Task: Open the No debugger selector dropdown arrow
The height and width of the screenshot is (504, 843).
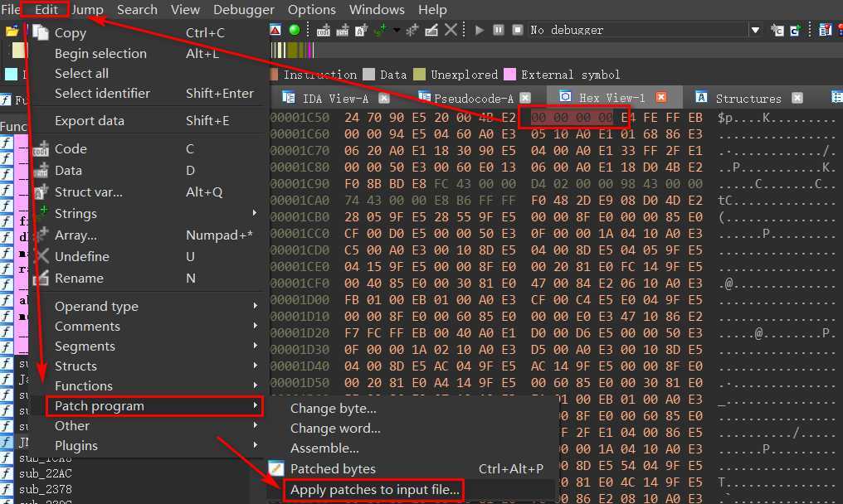Action: tap(755, 30)
